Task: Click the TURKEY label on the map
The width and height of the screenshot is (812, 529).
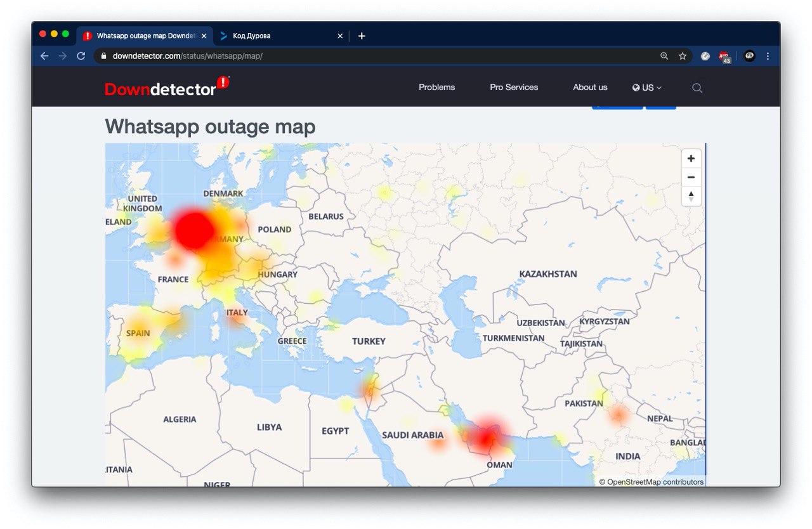Action: (369, 341)
